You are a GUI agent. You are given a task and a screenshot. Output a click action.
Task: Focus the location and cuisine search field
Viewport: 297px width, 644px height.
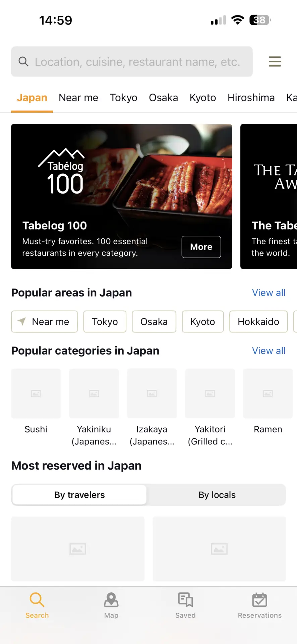(137, 62)
